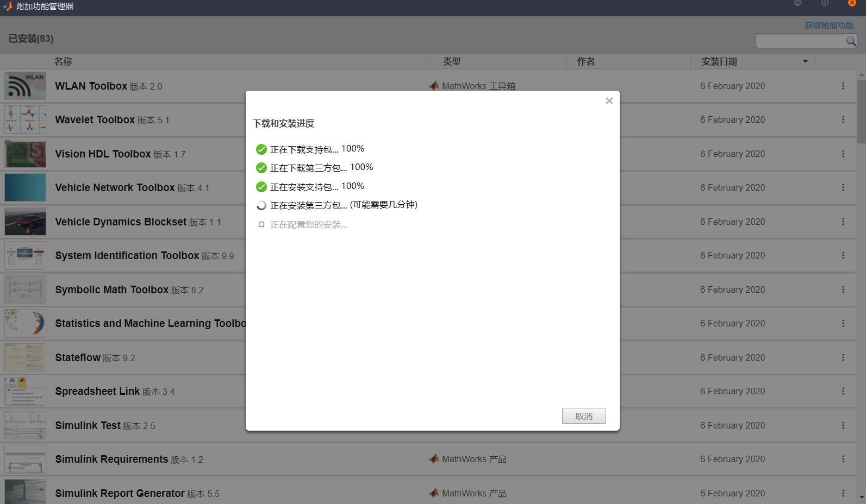The width and height of the screenshot is (866, 504).
Task: Open options menu for Symbolic Math Toolbox row
Action: click(843, 289)
